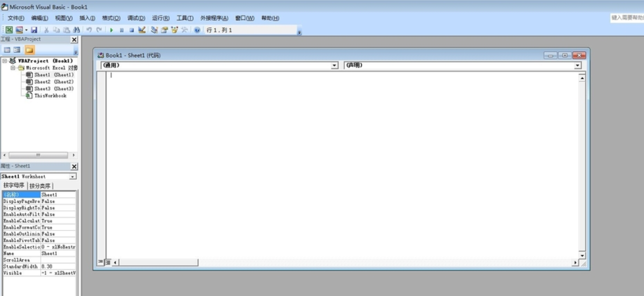
Task: Switch to Microsoft Excel view icon
Action: point(9,29)
